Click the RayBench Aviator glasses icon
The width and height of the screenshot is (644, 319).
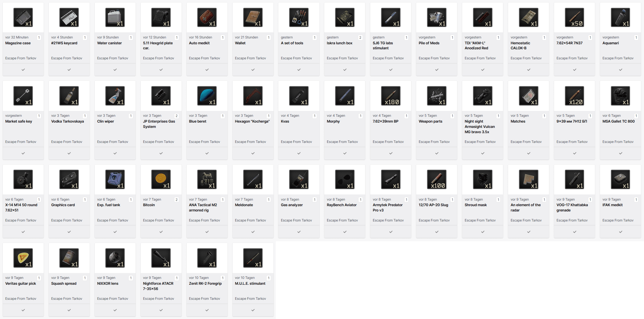coord(345,179)
